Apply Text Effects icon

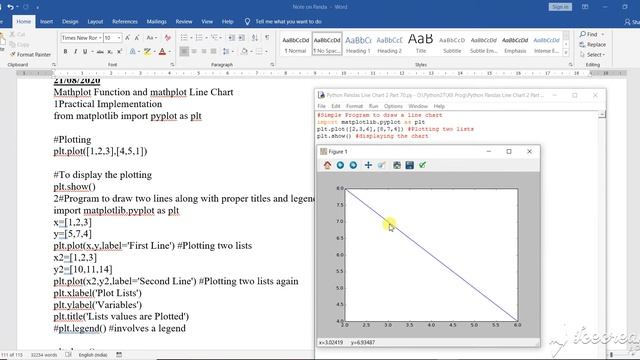pos(133,51)
